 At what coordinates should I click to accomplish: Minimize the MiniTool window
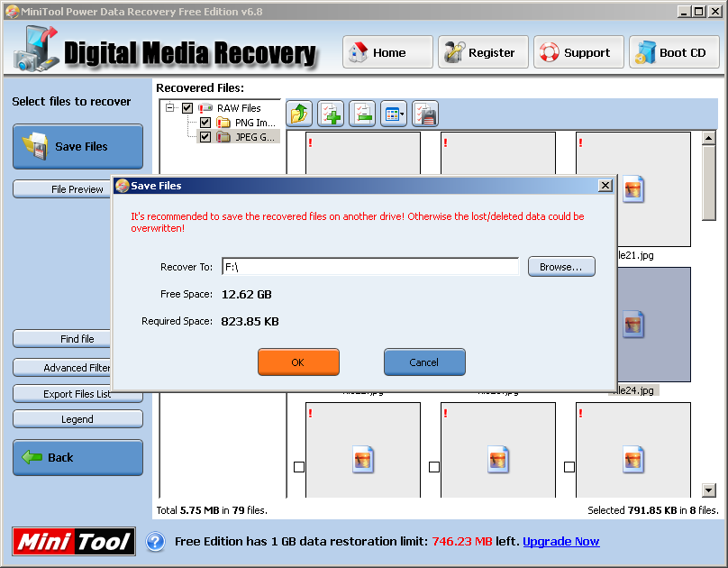(x=683, y=11)
